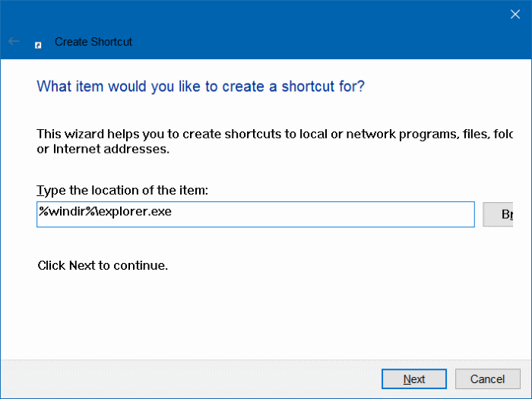
Task: Click the "Create Shortcut" window title text
Action: [x=93, y=42]
